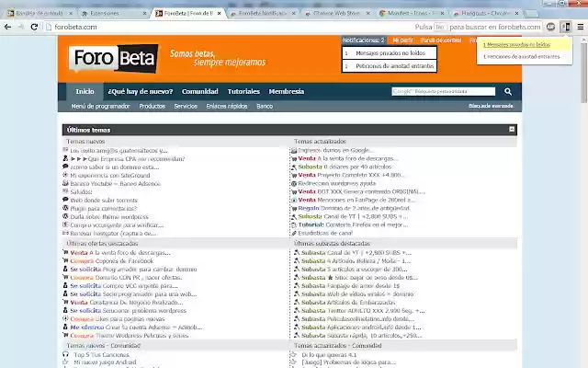Open the Inicio menu item

85,92
